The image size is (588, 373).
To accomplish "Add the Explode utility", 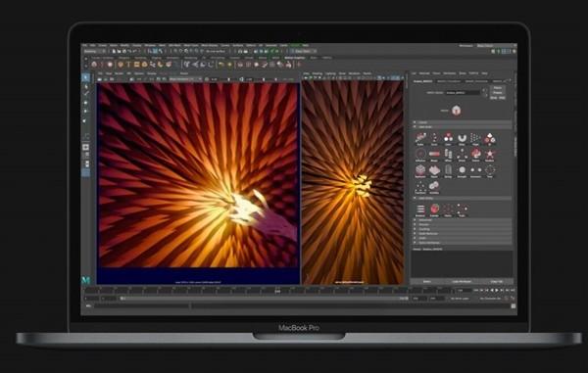I will 434,210.
